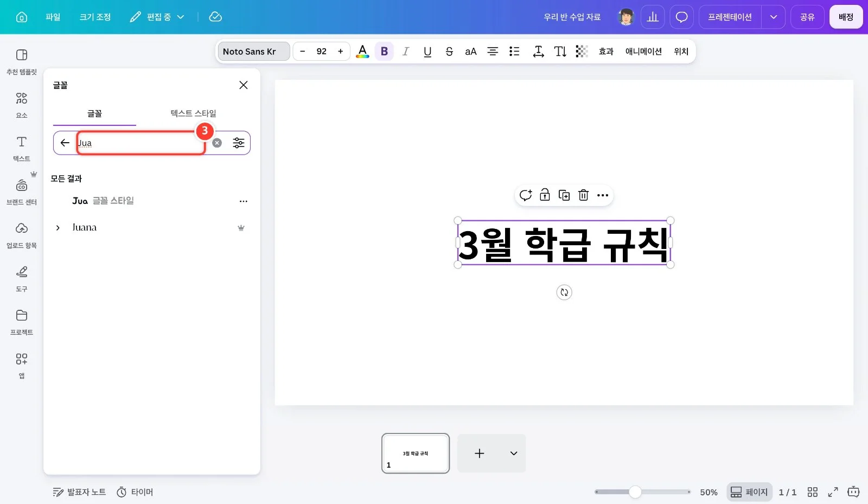Open more options for Jua font
The width and height of the screenshot is (868, 504).
[244, 201]
